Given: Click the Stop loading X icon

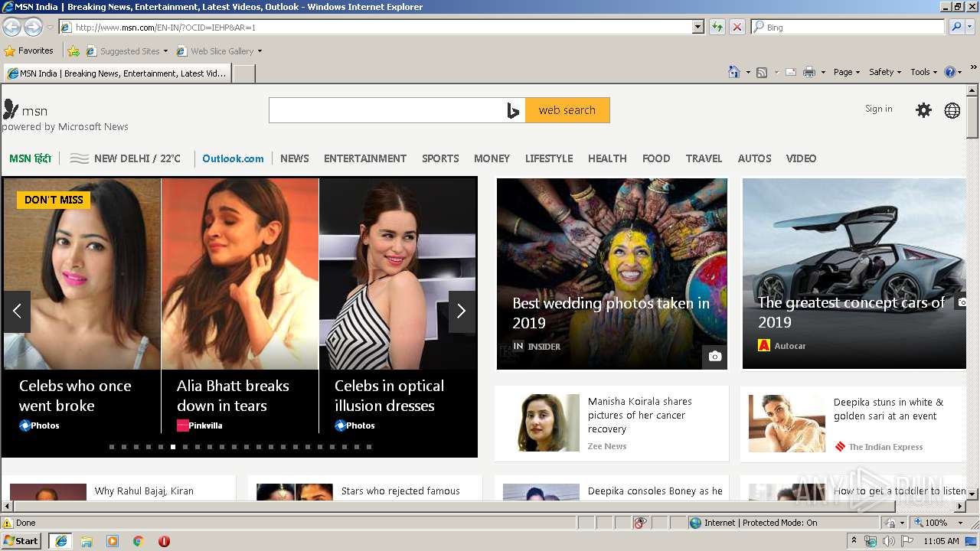Looking at the screenshot, I should coord(737,27).
